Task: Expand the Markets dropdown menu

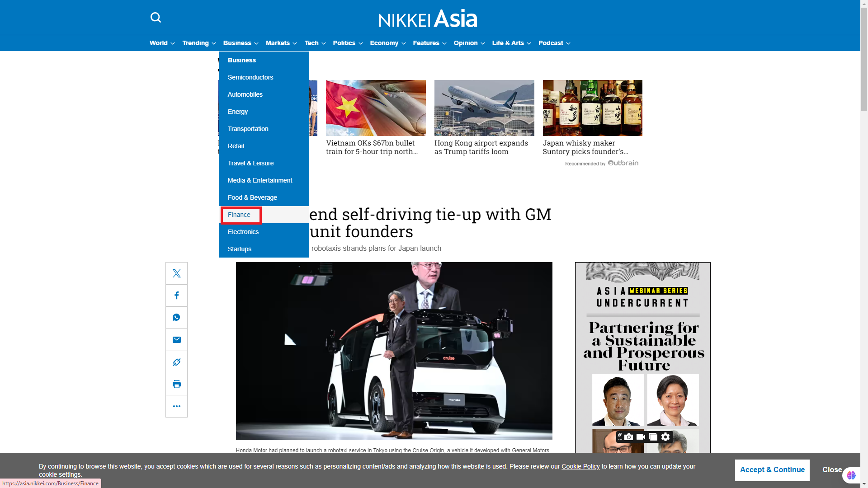Action: [281, 43]
